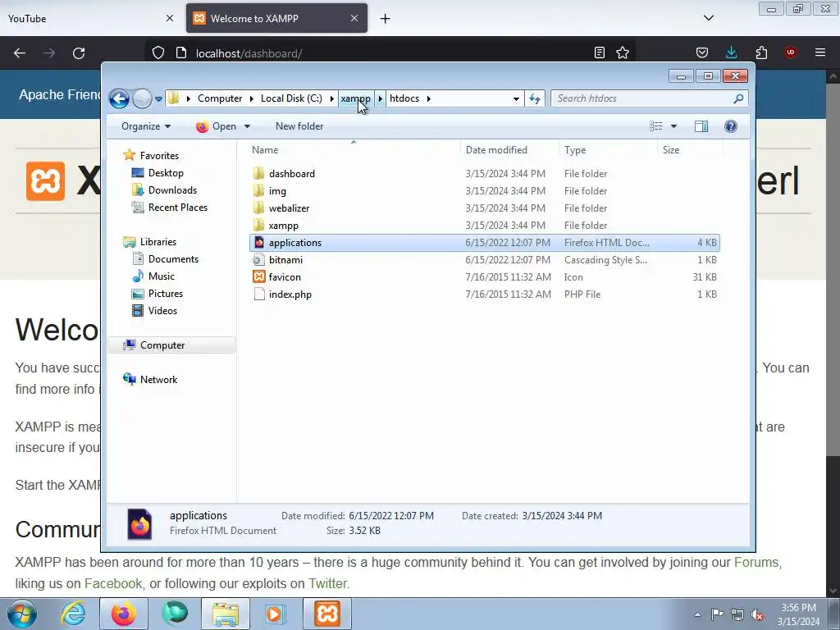Toggle the preview pane button
Viewport: 840px width, 630px height.
click(x=701, y=126)
